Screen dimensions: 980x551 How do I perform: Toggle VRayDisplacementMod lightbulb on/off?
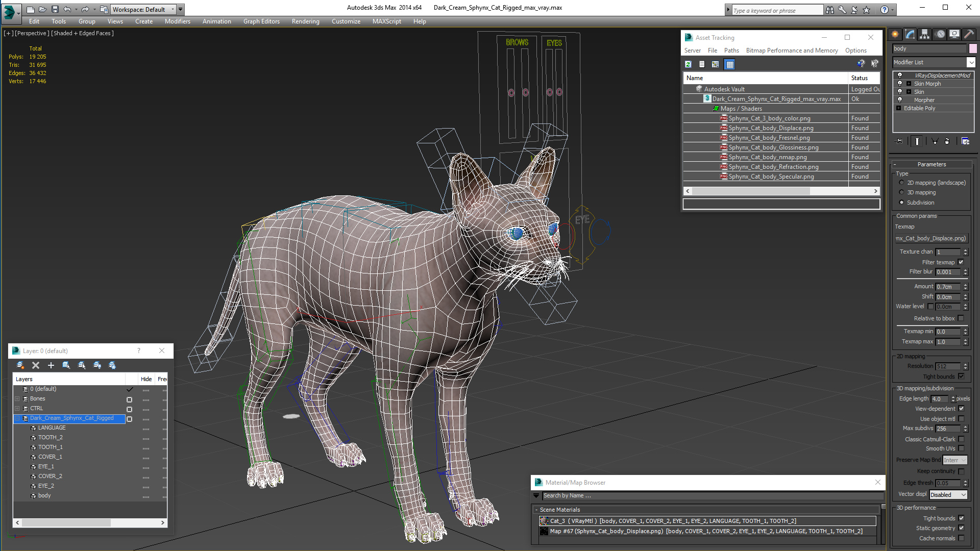point(900,76)
